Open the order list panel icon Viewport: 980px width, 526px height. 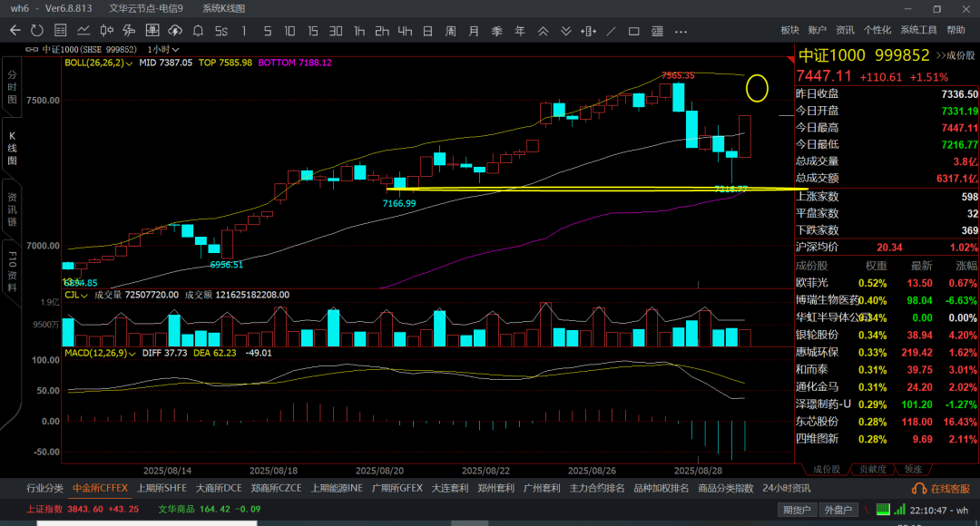pos(657,31)
